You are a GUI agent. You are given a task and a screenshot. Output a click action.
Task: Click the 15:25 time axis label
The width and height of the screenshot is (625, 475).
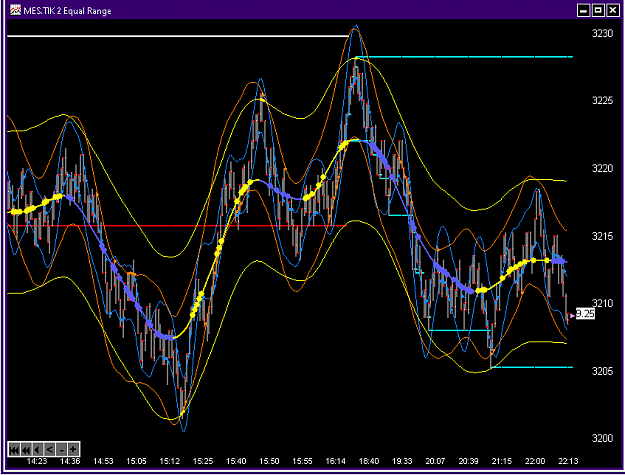coord(203,461)
